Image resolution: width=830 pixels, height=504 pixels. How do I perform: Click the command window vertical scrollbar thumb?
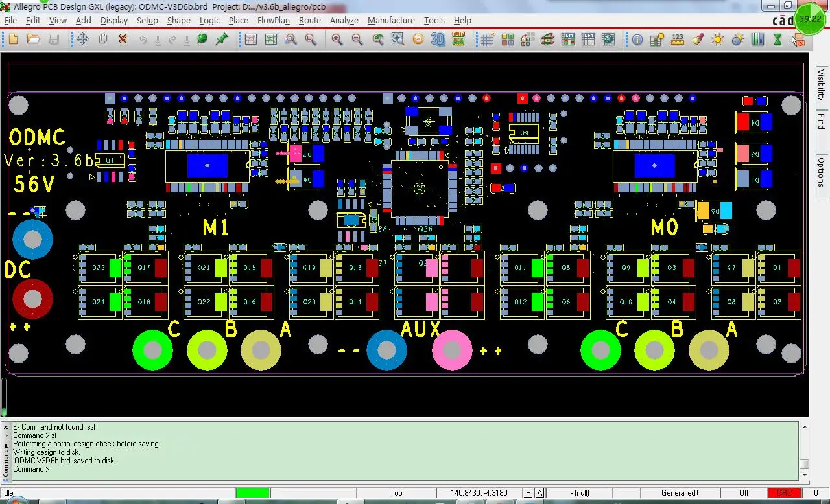(x=804, y=464)
